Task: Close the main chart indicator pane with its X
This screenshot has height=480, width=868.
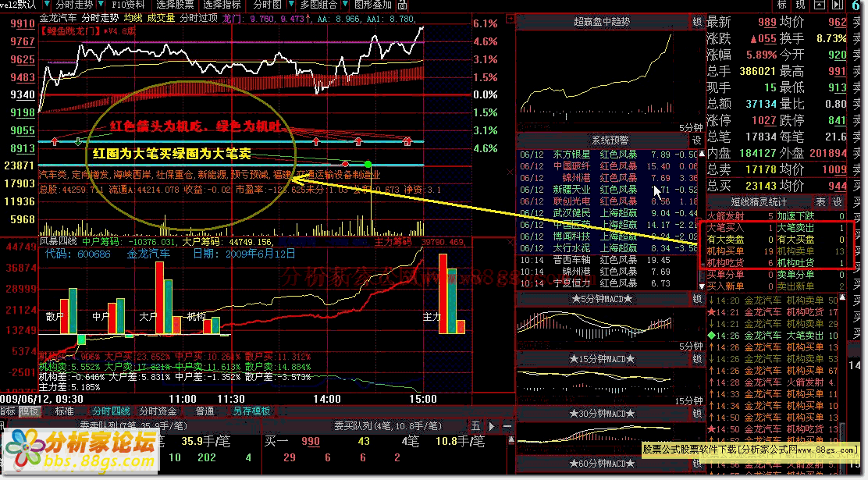Action: [510, 172]
